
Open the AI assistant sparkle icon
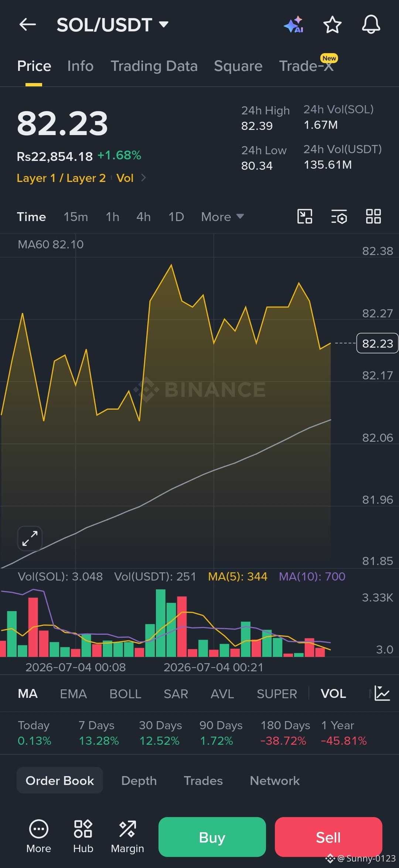(x=294, y=25)
